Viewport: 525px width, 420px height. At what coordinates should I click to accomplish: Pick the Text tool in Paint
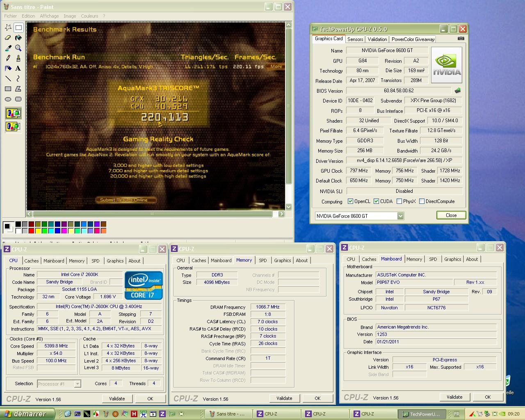click(x=18, y=68)
